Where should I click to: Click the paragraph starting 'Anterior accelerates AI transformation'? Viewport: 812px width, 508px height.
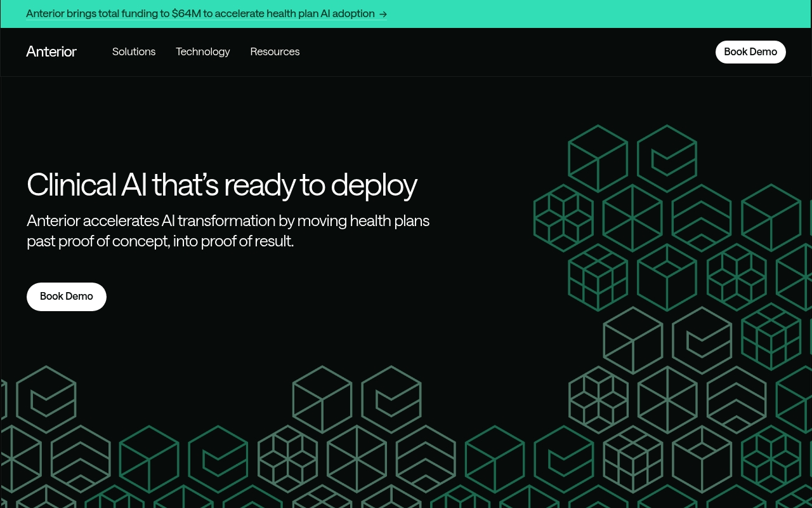coord(228,231)
